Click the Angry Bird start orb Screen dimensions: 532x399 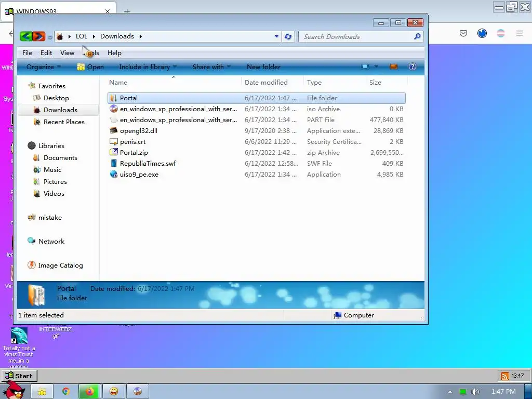(x=14, y=391)
